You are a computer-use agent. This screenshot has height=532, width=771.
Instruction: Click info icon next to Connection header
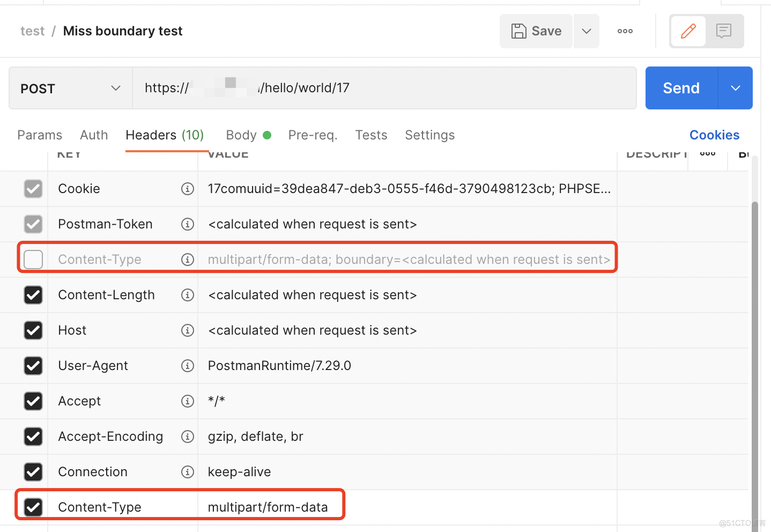tap(188, 472)
